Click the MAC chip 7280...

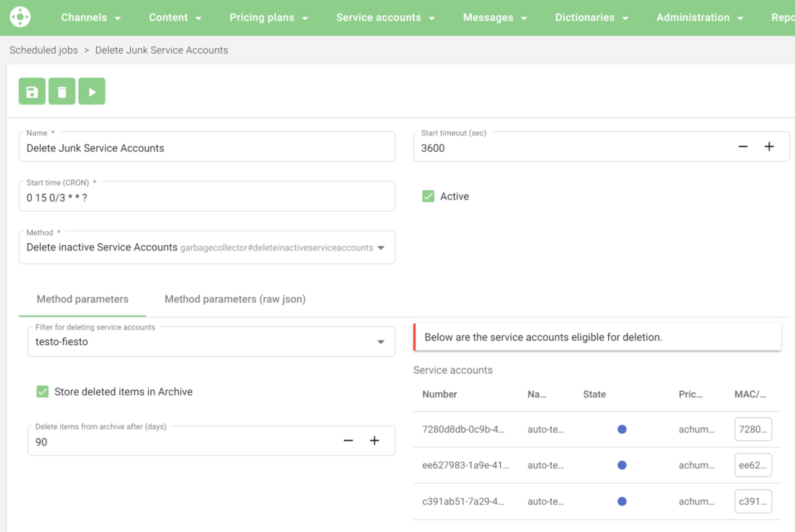click(753, 429)
